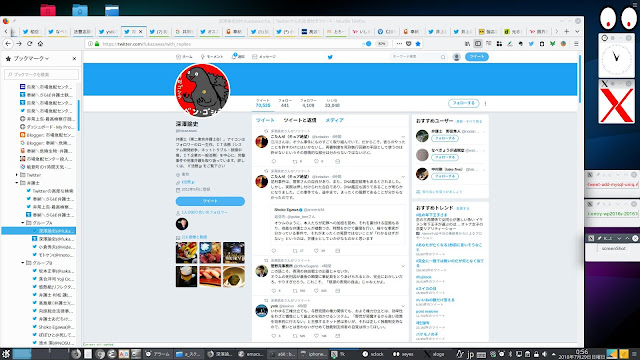Open the 通知 notifications link
Image resolution: width=640 pixels, height=360 pixels.
[x=238, y=57]
